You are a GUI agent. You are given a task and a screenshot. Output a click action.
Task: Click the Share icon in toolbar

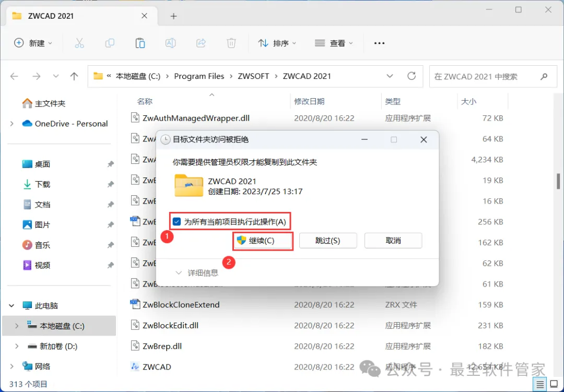tap(201, 43)
